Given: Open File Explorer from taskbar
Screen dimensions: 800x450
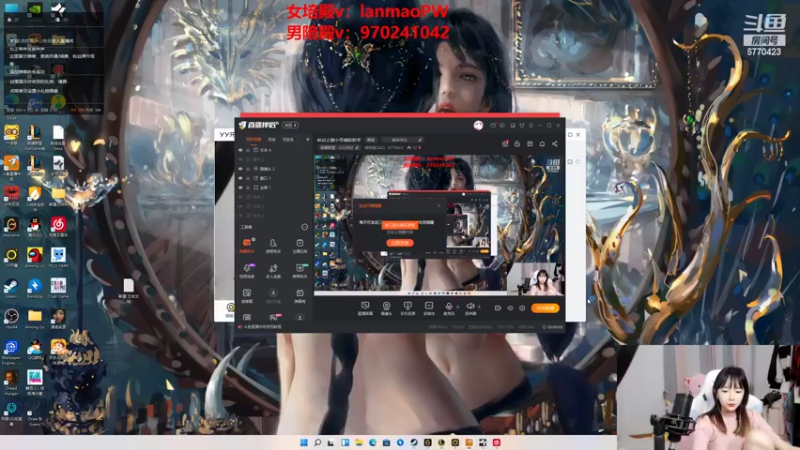Looking at the screenshot, I should (x=359, y=442).
